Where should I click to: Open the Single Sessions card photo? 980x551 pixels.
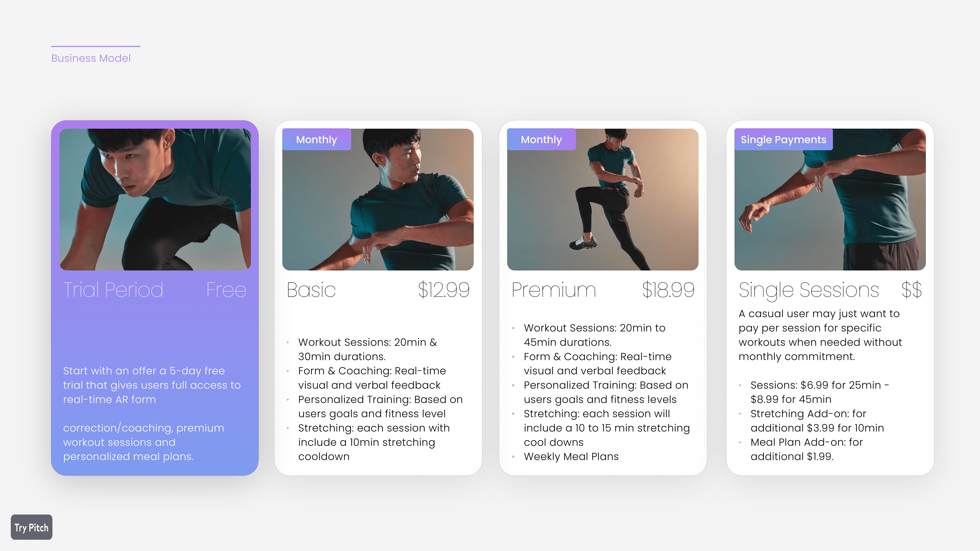[x=830, y=199]
